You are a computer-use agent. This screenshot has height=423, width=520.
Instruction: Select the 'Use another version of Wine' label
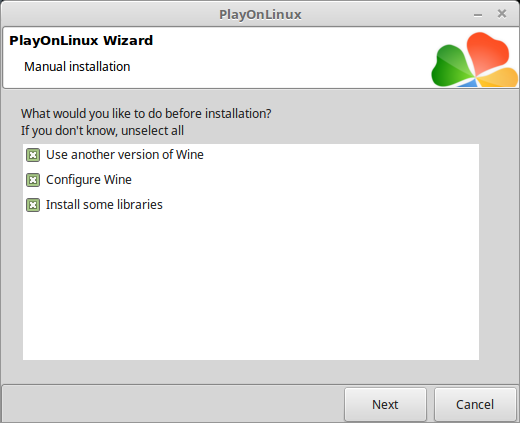pos(125,155)
